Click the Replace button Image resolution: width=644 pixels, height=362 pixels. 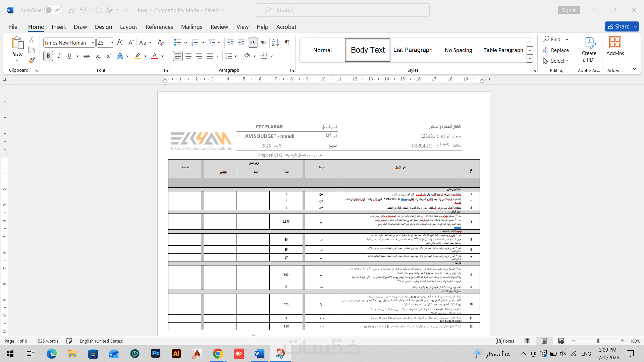click(556, 50)
